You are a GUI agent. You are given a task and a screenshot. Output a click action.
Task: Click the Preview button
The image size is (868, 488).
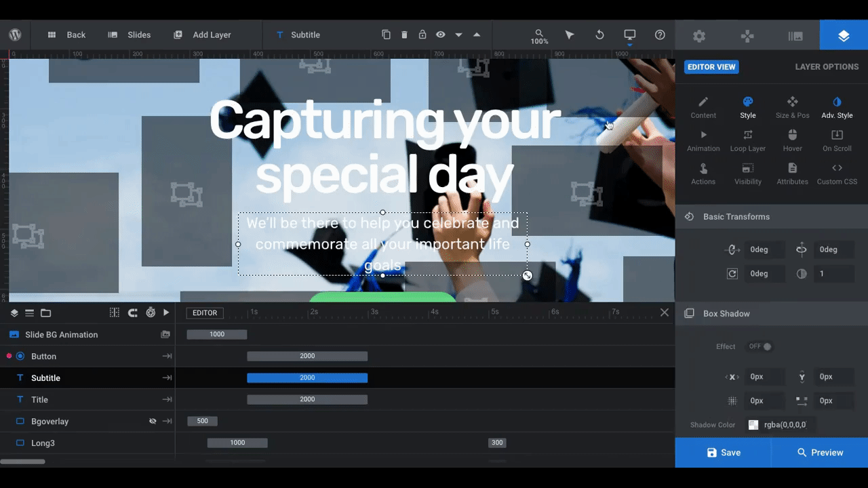pyautogui.click(x=820, y=452)
